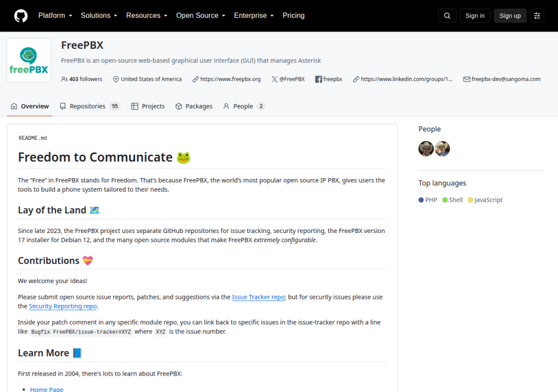Viewport: 558px width, 392px height.
Task: Click the blue book emoji beside Learn More
Action: click(x=77, y=353)
